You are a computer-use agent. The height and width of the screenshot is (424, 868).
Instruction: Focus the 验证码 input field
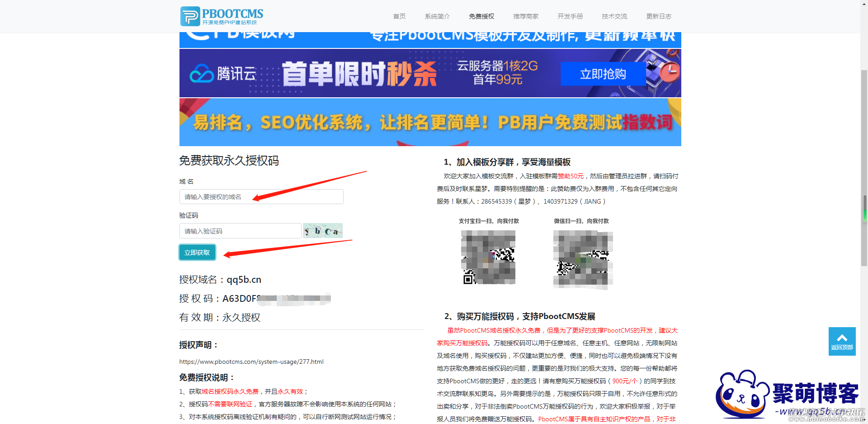(240, 231)
